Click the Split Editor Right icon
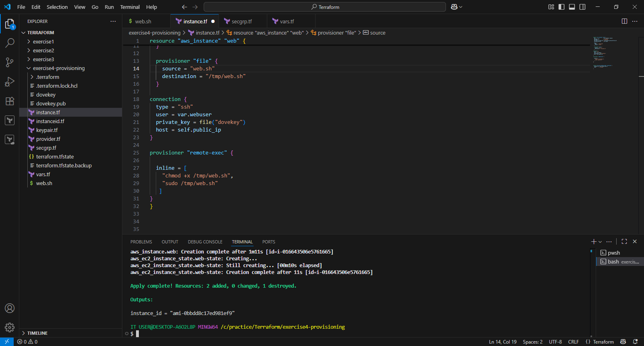Image resolution: width=644 pixels, height=346 pixels. click(624, 21)
